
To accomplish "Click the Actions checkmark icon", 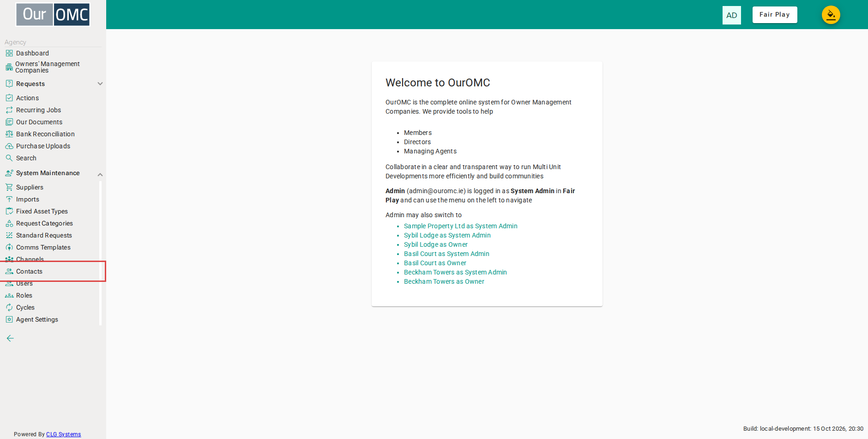I will [x=9, y=98].
